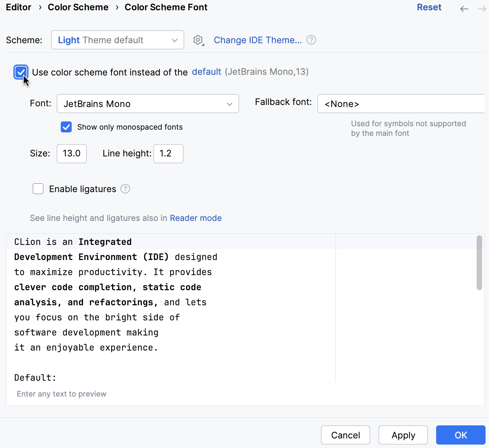This screenshot has height=448, width=489.
Task: Open the Scheme dropdown
Action: (117, 40)
